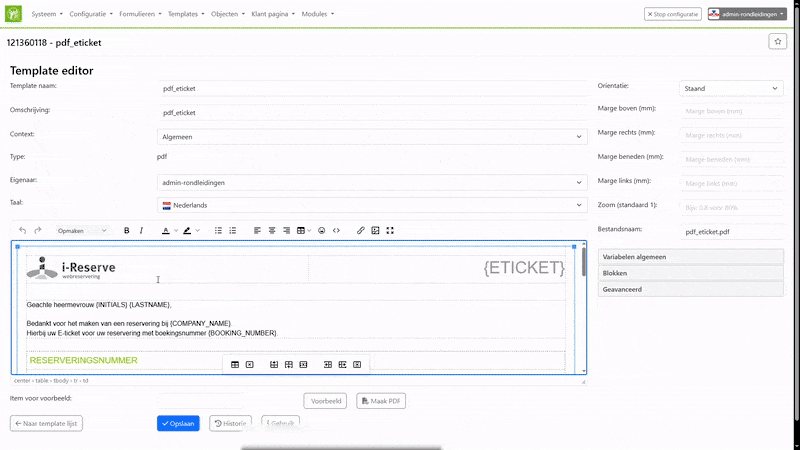Click the Bestandsnaam input field

pos(731,231)
